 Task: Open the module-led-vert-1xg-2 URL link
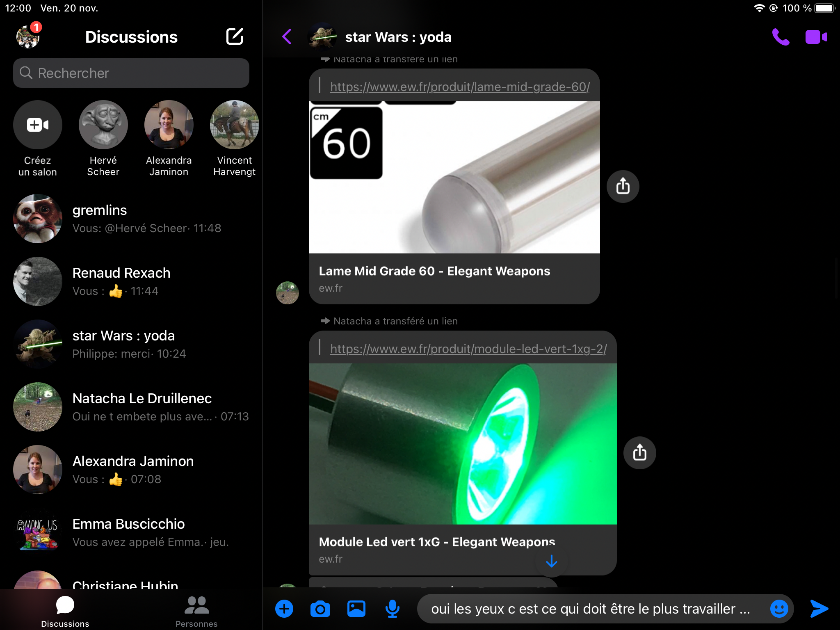coord(468,349)
